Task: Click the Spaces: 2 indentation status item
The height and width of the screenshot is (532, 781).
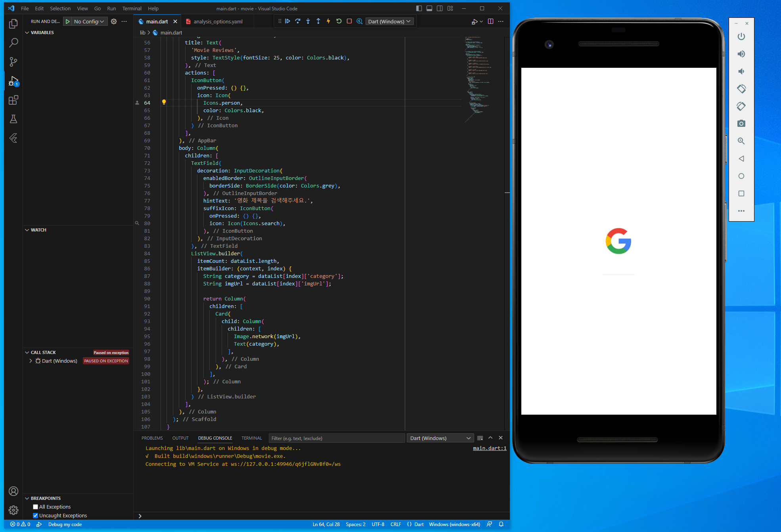Action: point(356,524)
